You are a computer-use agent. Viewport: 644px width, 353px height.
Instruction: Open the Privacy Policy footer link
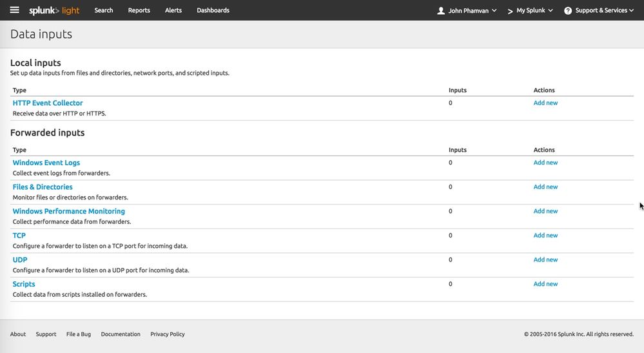168,334
